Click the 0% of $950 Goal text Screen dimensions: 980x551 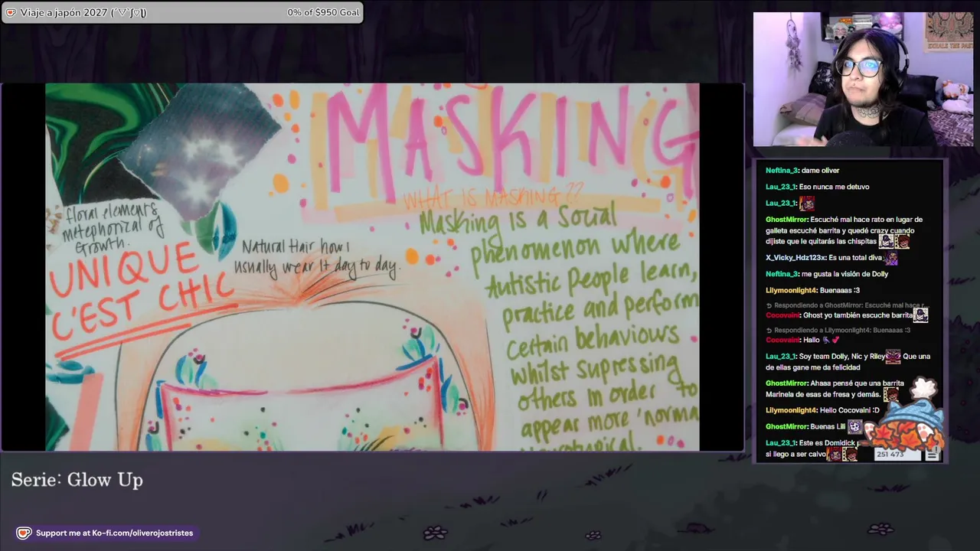coord(323,12)
